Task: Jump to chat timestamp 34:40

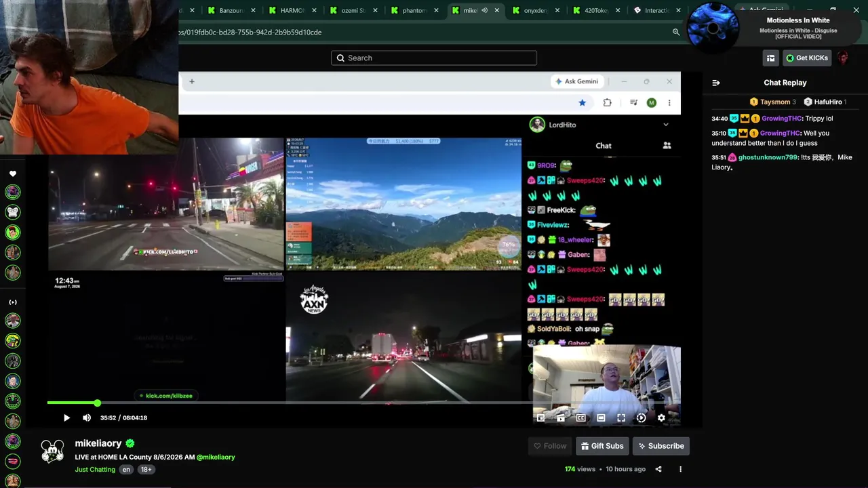Action: tap(719, 119)
